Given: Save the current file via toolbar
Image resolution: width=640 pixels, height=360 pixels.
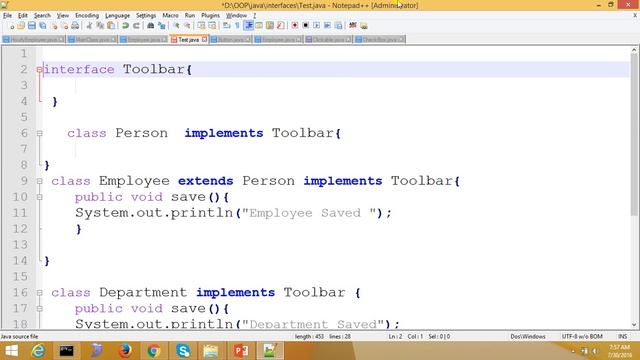Looking at the screenshot, I should [x=32, y=26].
